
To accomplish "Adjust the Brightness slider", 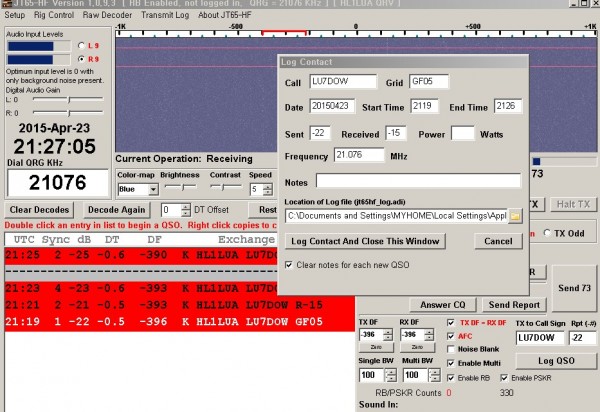I will point(181,187).
